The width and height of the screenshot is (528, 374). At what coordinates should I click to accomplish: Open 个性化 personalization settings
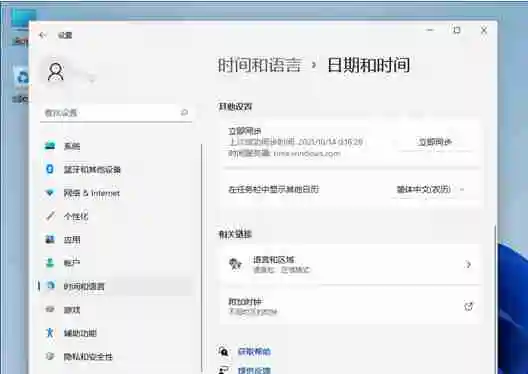click(x=116, y=216)
